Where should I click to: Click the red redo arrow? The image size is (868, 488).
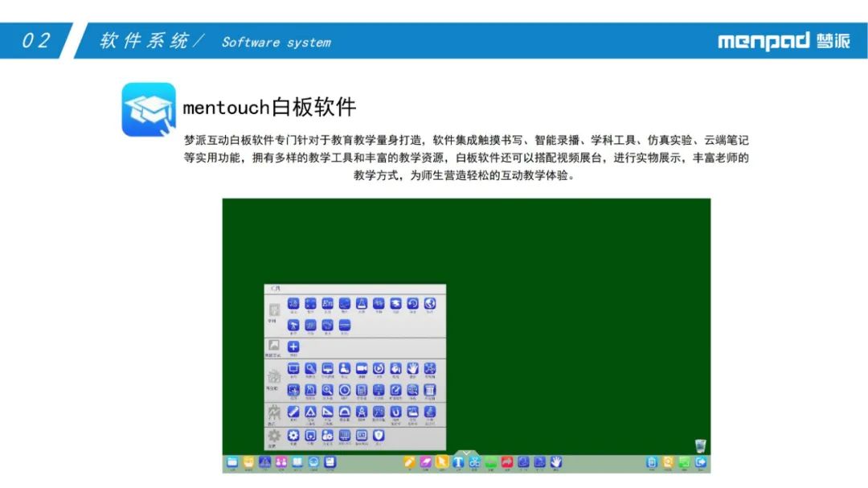507,462
